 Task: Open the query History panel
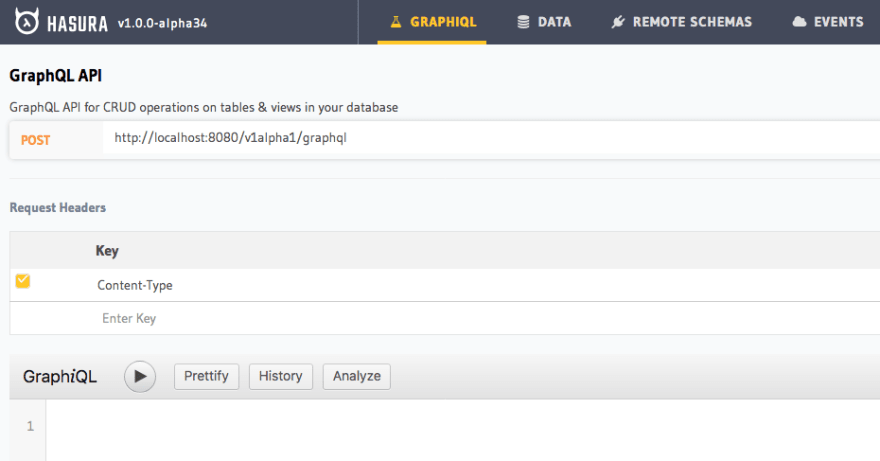[281, 376]
